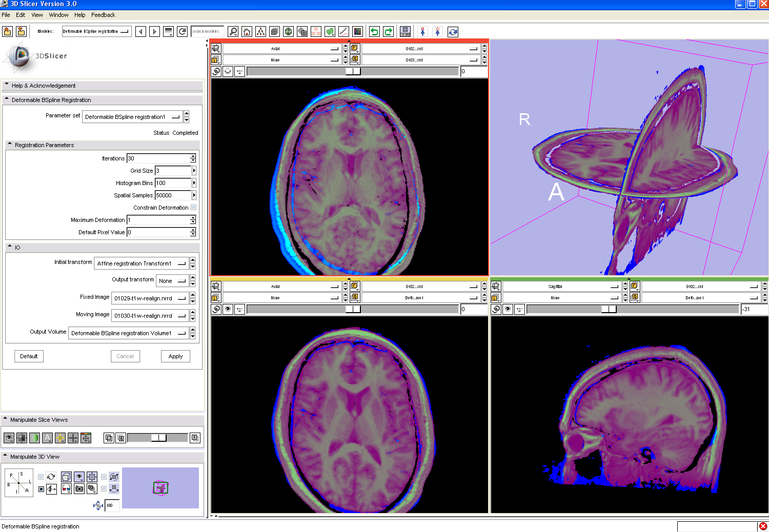The height and width of the screenshot is (532, 769).
Task: Click the Home module icon in toolbar
Action: tap(247, 32)
